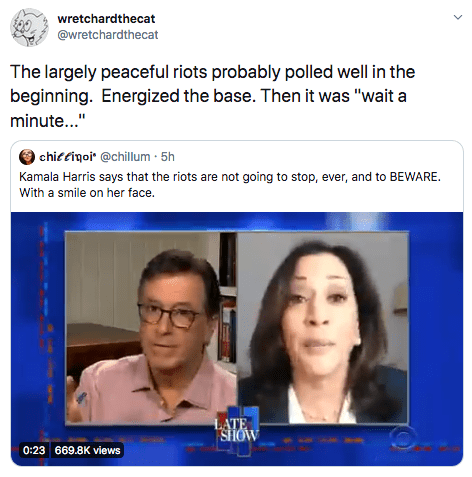The image size is (472, 477).
Task: Open the wretchardthecat bold display name
Action: pyautogui.click(x=106, y=19)
